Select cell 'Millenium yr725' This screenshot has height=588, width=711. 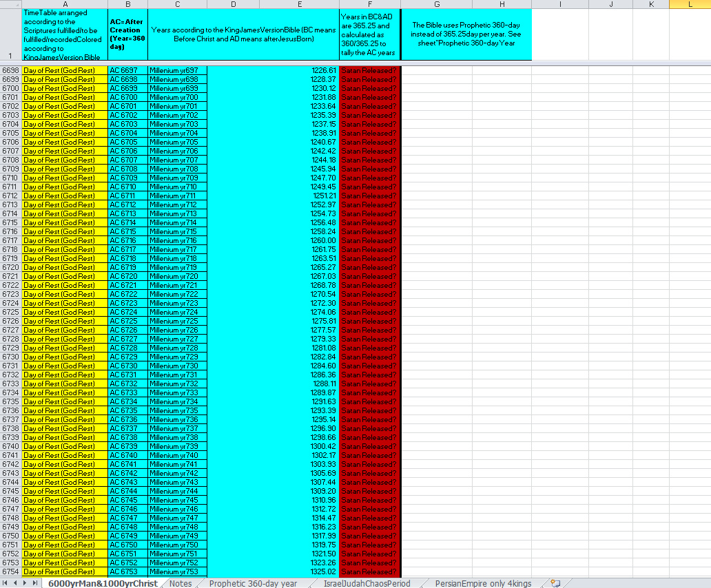[177, 321]
